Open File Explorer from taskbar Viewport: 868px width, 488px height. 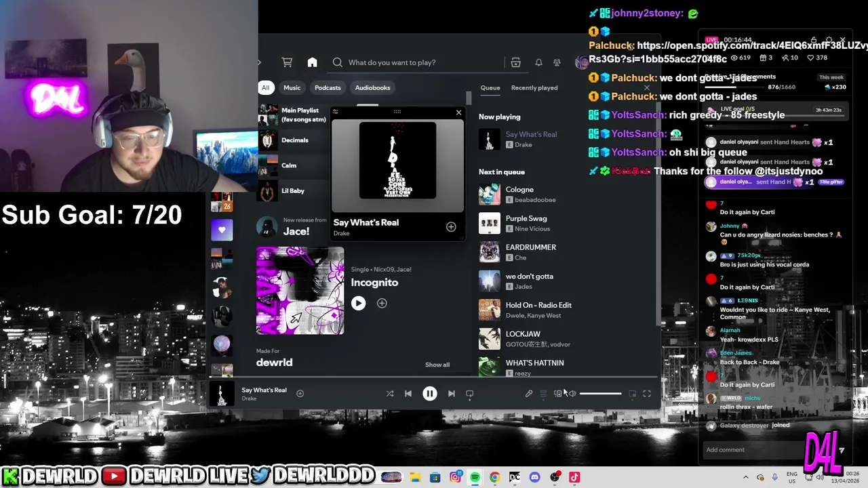(x=415, y=477)
